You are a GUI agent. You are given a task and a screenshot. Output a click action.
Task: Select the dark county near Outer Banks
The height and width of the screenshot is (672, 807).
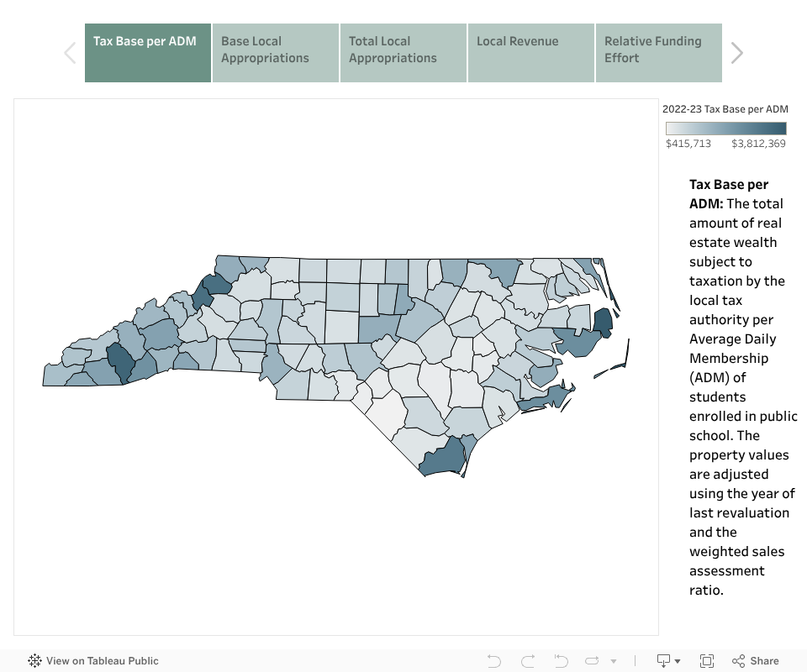pyautogui.click(x=603, y=322)
